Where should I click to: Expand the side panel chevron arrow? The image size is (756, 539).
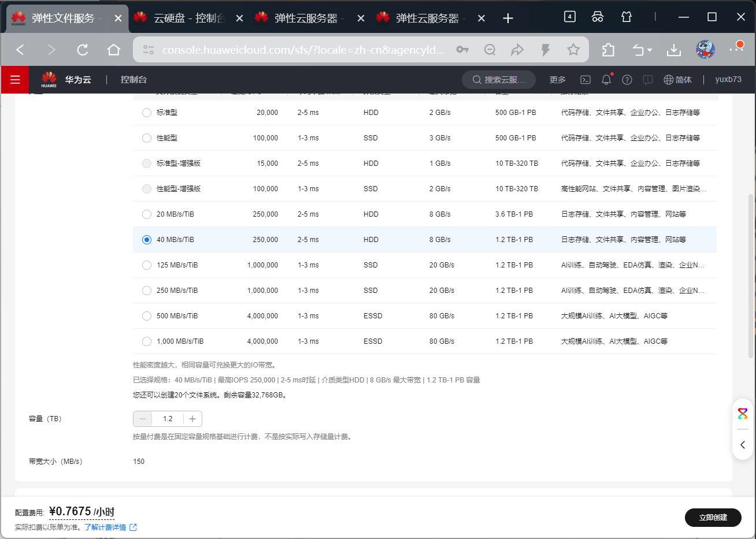click(743, 445)
